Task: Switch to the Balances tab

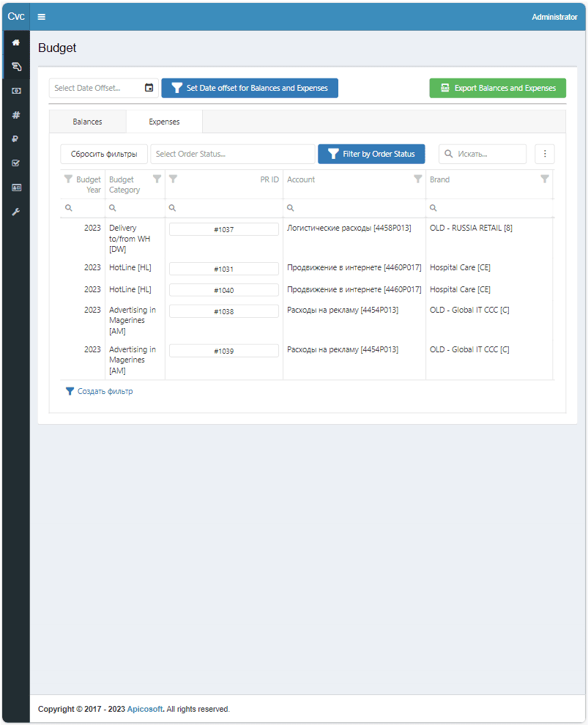Action: [87, 122]
